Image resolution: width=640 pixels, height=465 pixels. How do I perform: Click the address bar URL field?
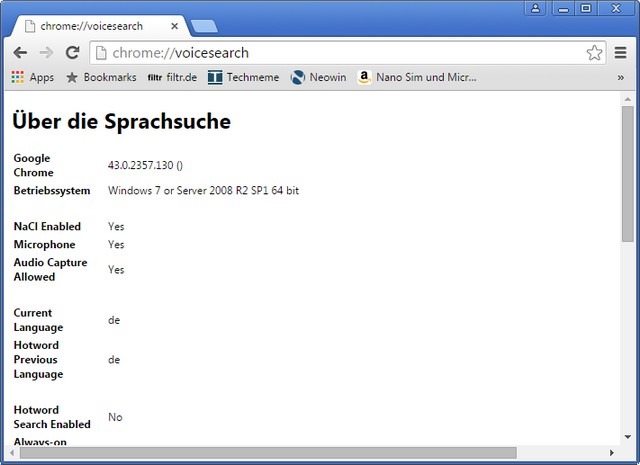[x=340, y=53]
